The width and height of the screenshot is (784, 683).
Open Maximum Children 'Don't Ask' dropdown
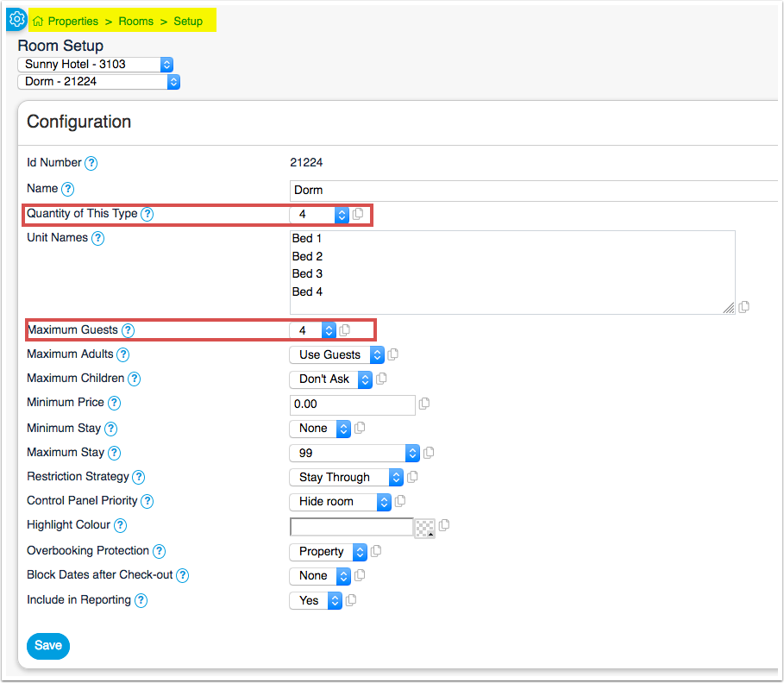click(330, 379)
